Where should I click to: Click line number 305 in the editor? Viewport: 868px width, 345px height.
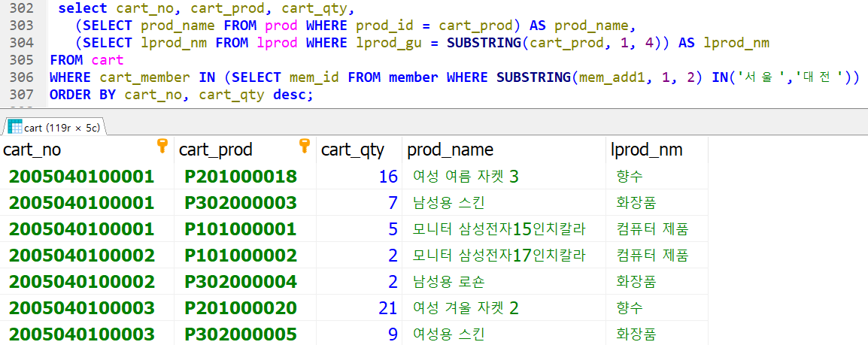(21, 59)
